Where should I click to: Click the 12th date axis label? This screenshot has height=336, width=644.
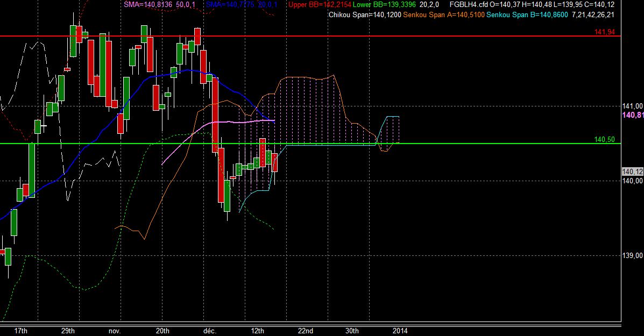click(258, 331)
